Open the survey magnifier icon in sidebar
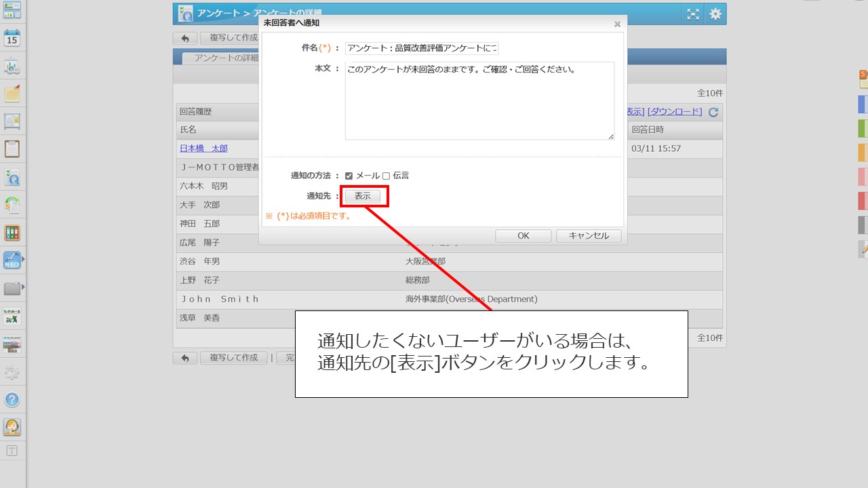Screen dimensions: 868x488 tap(12, 178)
